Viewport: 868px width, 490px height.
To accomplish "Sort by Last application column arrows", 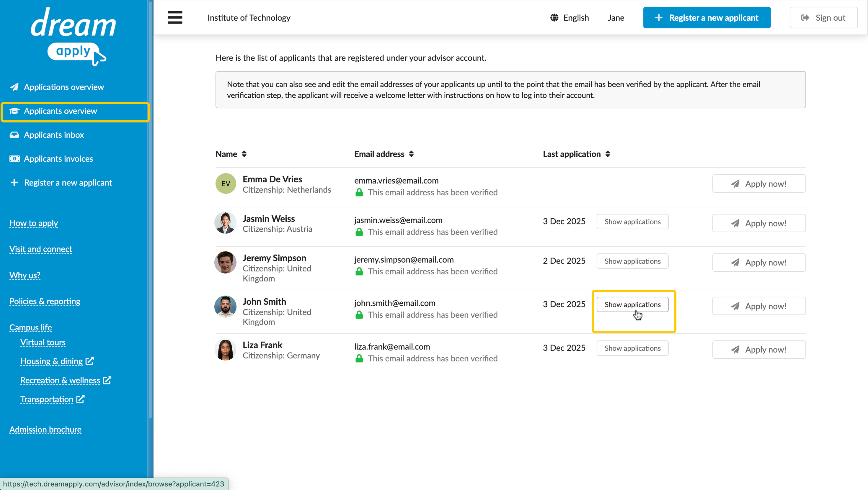I will click(608, 154).
